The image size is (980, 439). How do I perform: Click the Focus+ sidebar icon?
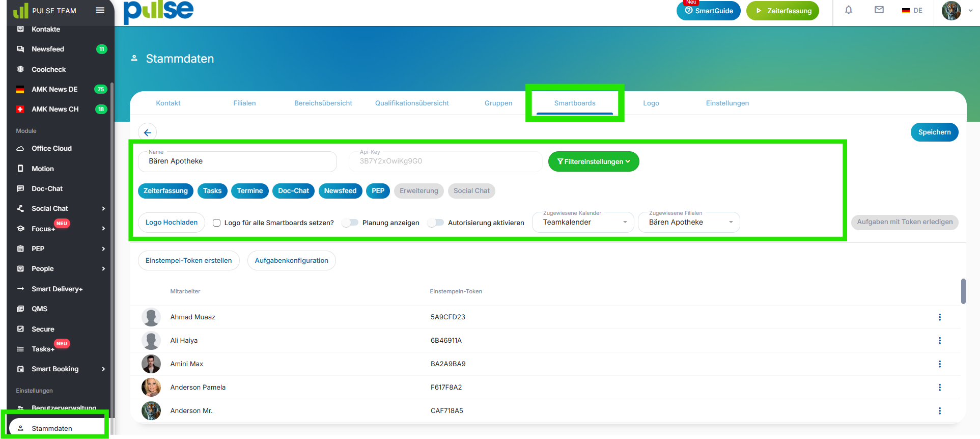20,229
